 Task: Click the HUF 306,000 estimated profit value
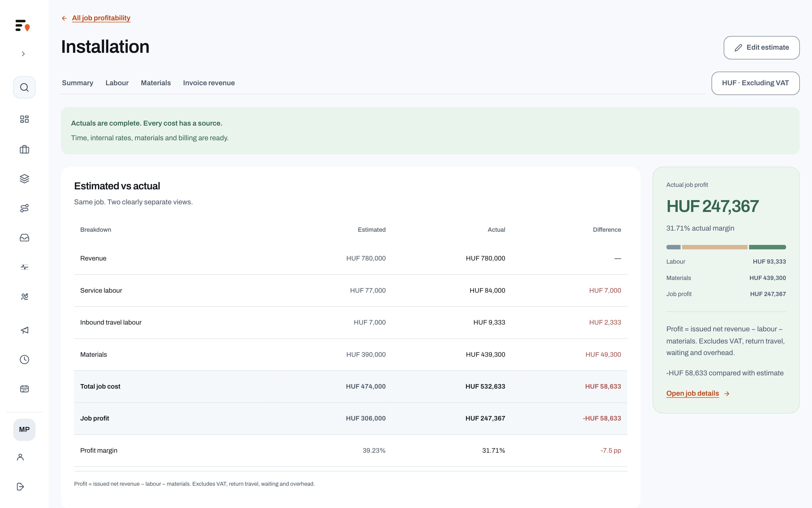pyautogui.click(x=366, y=418)
